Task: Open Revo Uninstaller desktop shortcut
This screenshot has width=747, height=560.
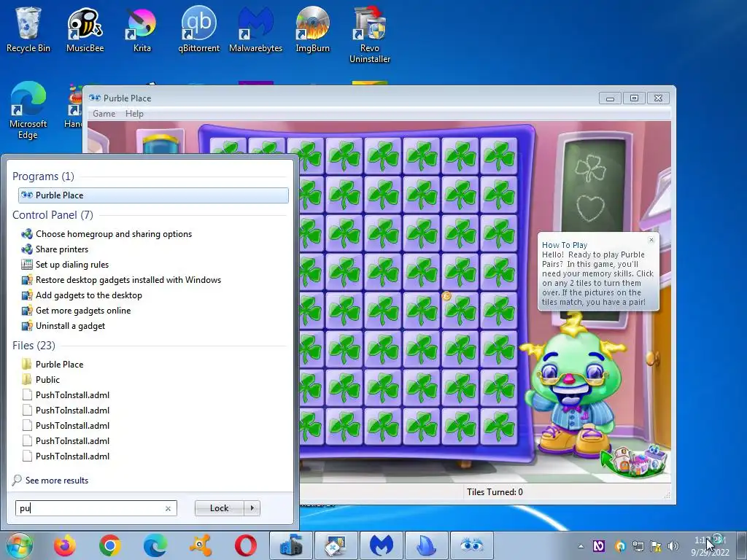Action: [370, 35]
